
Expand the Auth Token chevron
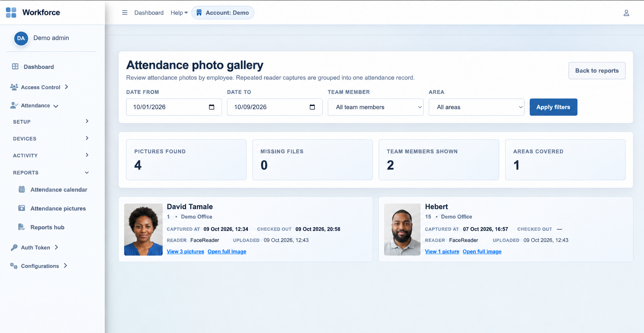coord(56,247)
